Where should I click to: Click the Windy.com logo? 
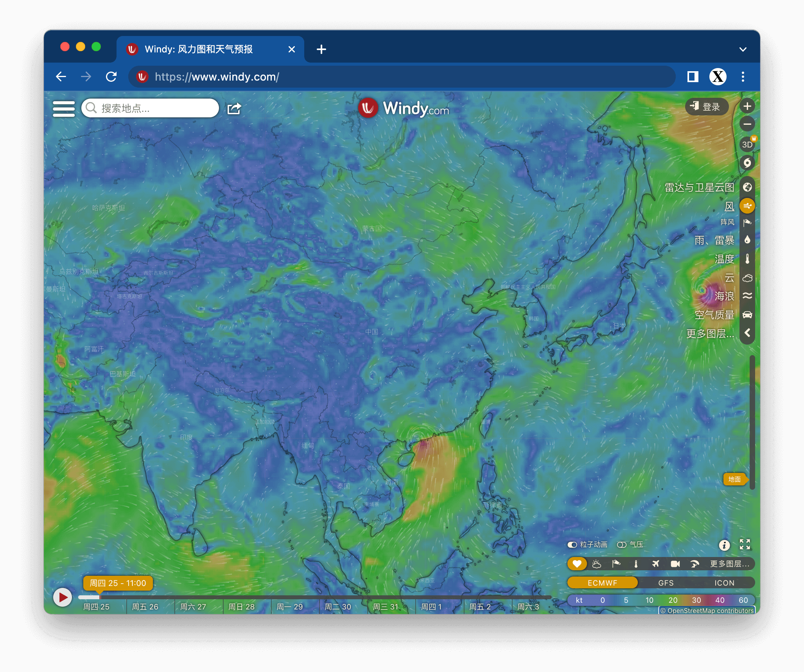pos(404,108)
